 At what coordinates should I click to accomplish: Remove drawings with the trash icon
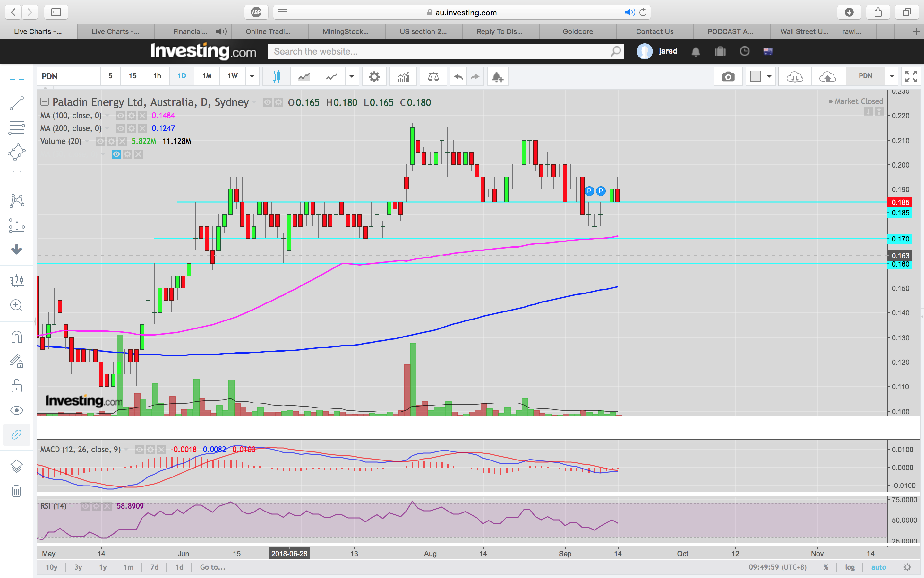[x=17, y=490]
